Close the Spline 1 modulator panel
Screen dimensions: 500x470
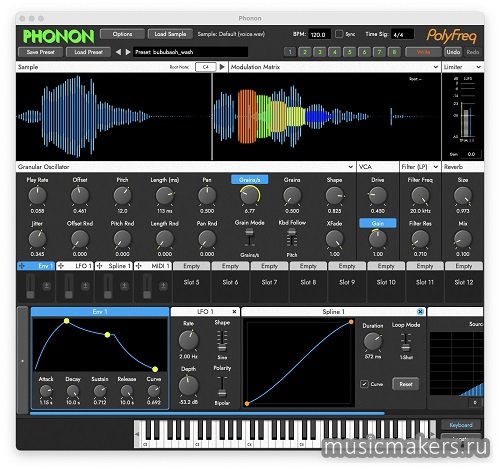tap(420, 312)
